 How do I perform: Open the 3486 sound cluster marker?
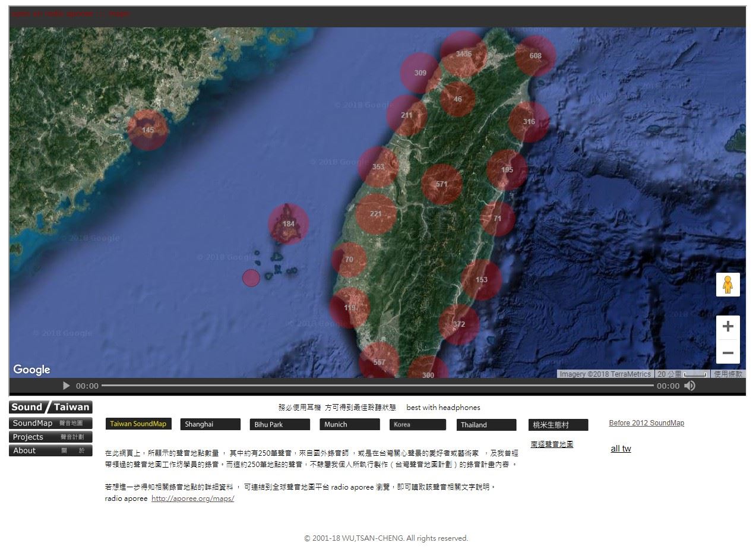click(463, 54)
